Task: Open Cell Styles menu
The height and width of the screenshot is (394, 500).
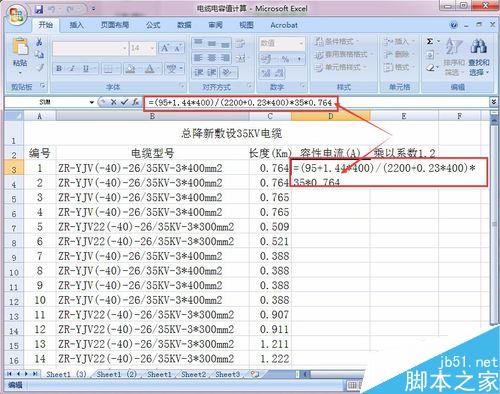Action: pyautogui.click(x=340, y=67)
